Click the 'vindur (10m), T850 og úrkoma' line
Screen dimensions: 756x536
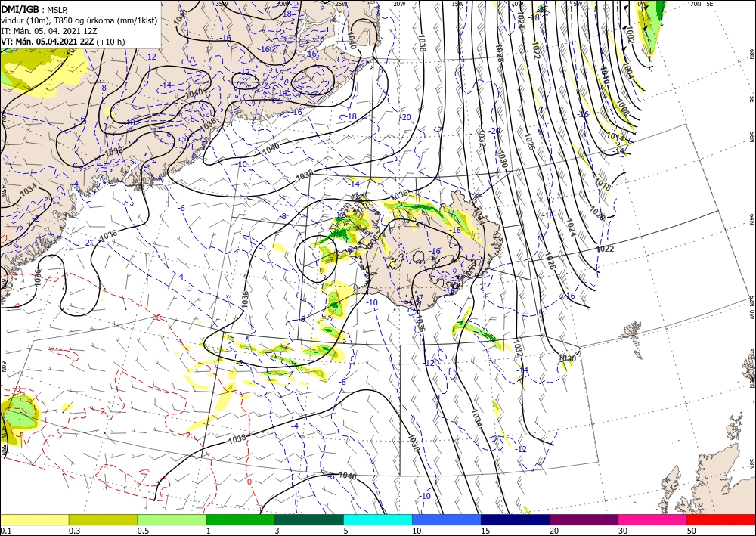pos(79,20)
